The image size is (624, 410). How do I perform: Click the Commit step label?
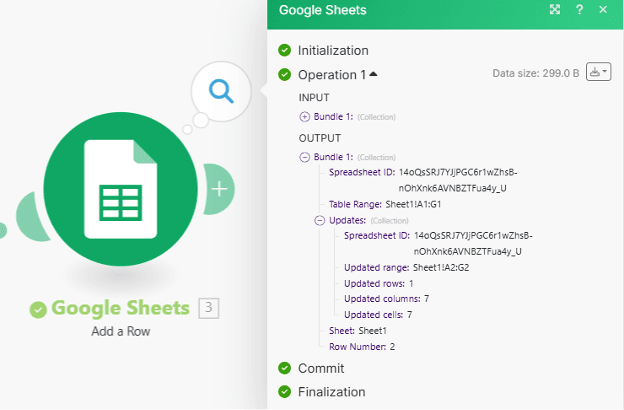point(321,368)
